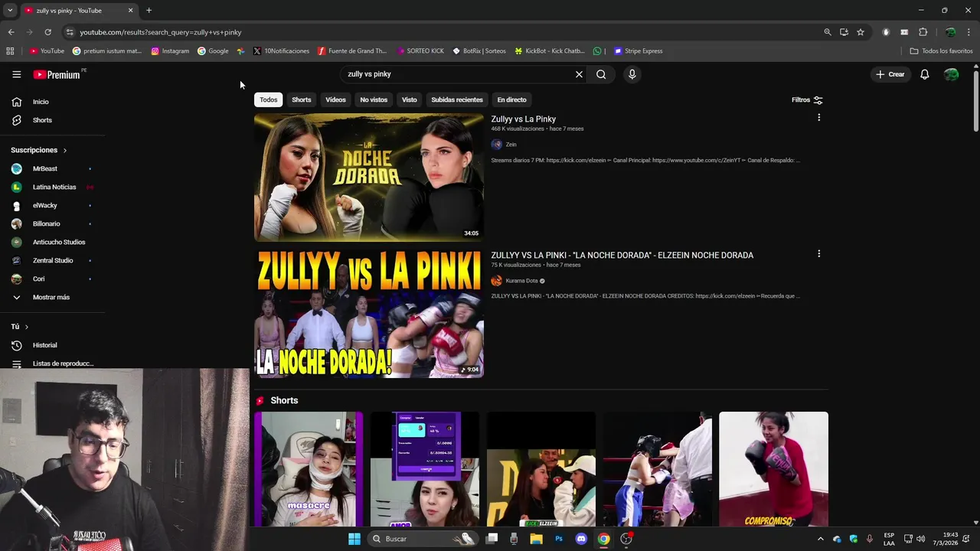Click the install app icon in address bar
The width and height of the screenshot is (980, 551).
tap(844, 32)
